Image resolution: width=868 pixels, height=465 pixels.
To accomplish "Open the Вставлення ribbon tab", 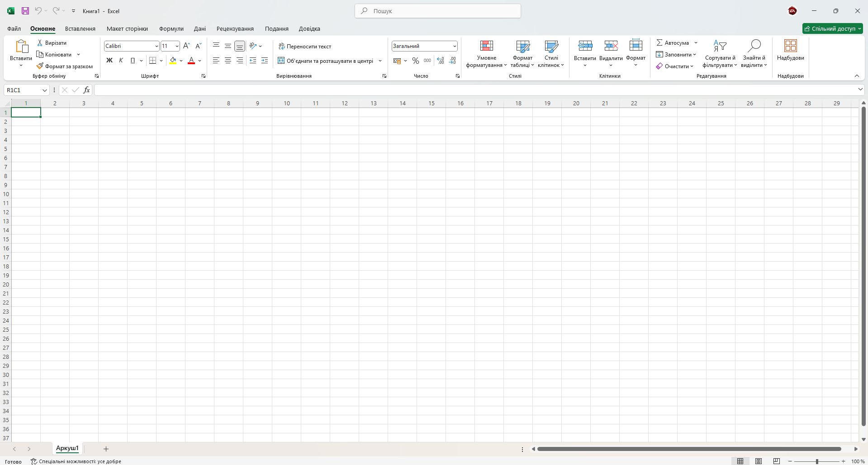I will (x=80, y=28).
